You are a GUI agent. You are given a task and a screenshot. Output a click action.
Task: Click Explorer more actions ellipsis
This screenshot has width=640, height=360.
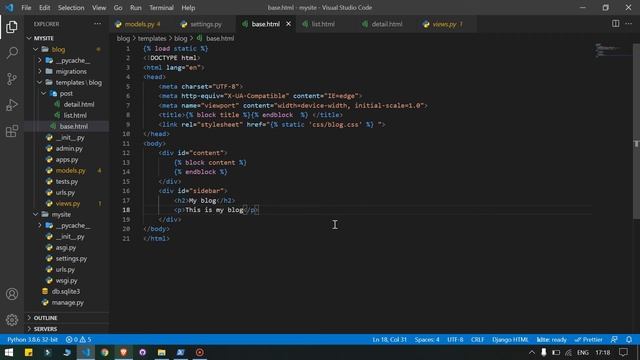pos(98,24)
